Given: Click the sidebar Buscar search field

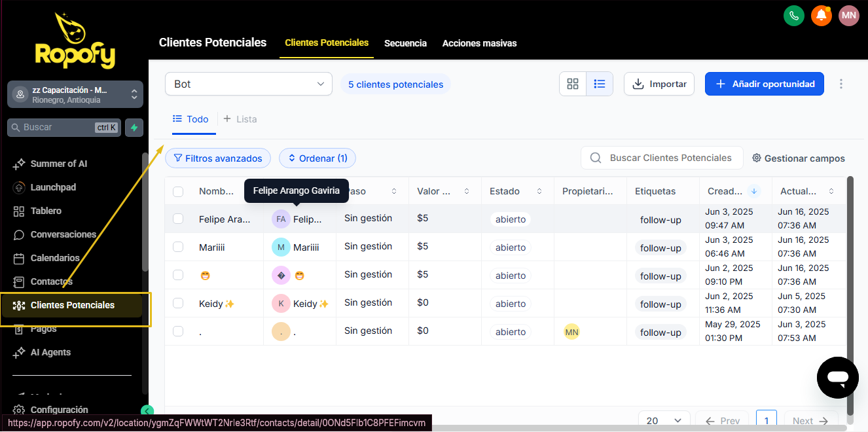Looking at the screenshot, I should coord(64,128).
